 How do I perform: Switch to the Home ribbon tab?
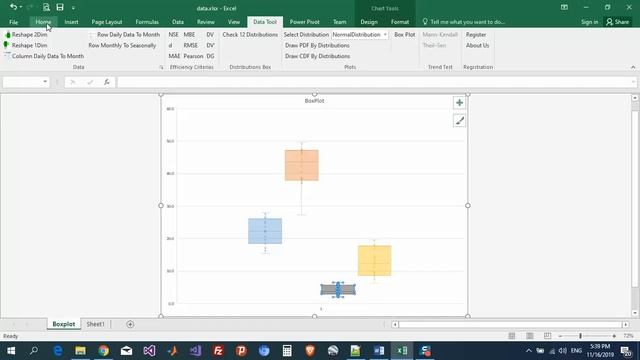43,22
